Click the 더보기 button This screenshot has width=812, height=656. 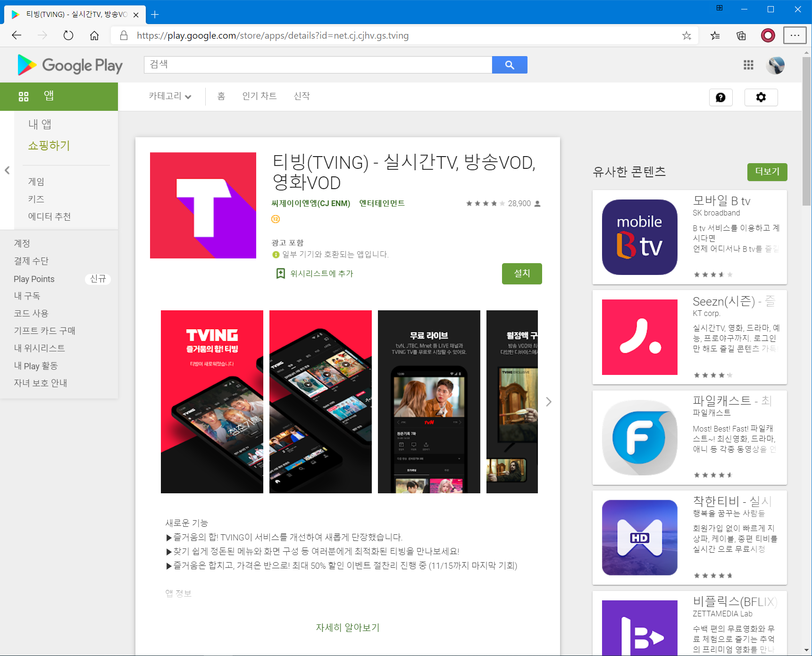click(x=767, y=172)
